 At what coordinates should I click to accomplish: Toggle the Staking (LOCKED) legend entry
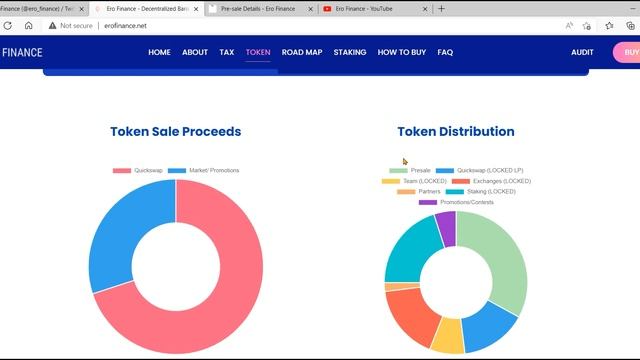(x=481, y=191)
